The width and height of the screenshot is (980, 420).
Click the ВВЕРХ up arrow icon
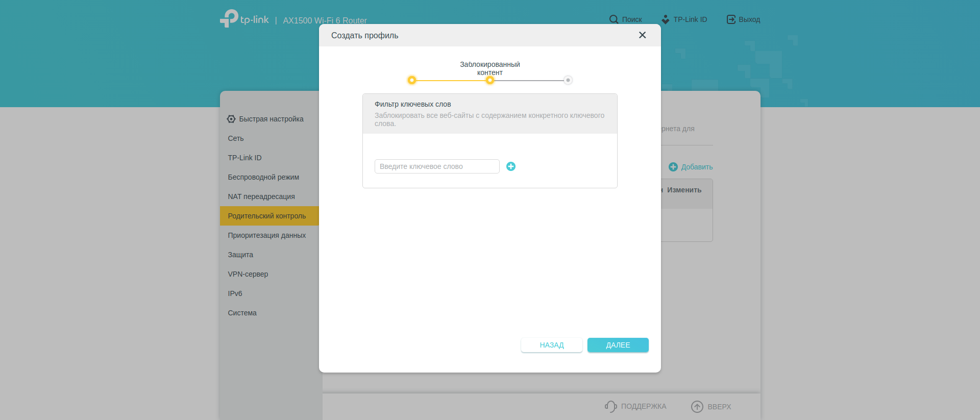pos(697,406)
